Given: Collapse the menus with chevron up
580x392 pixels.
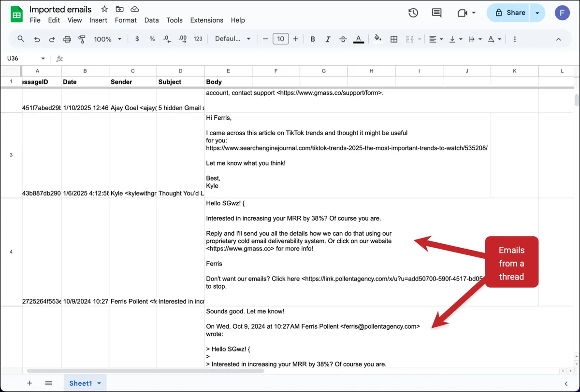Looking at the screenshot, I should click(559, 39).
